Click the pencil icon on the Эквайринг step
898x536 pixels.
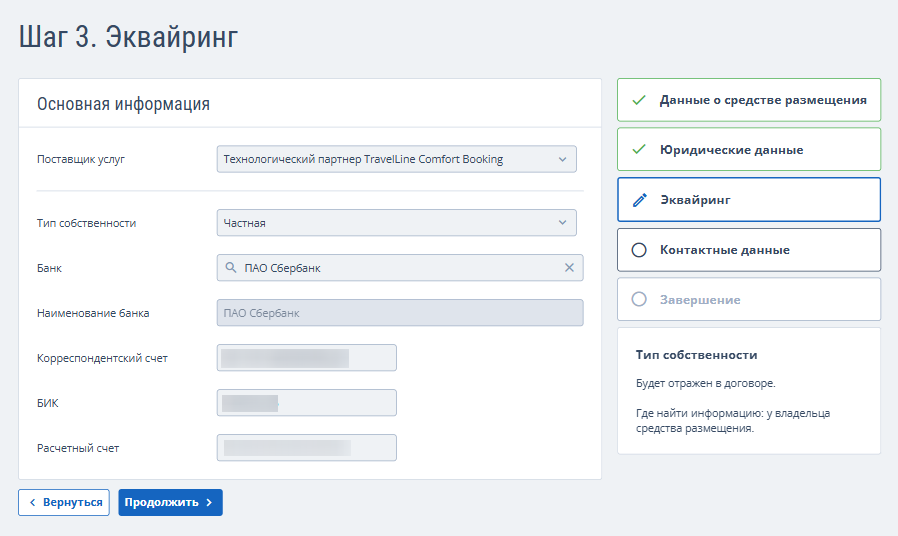pos(640,200)
